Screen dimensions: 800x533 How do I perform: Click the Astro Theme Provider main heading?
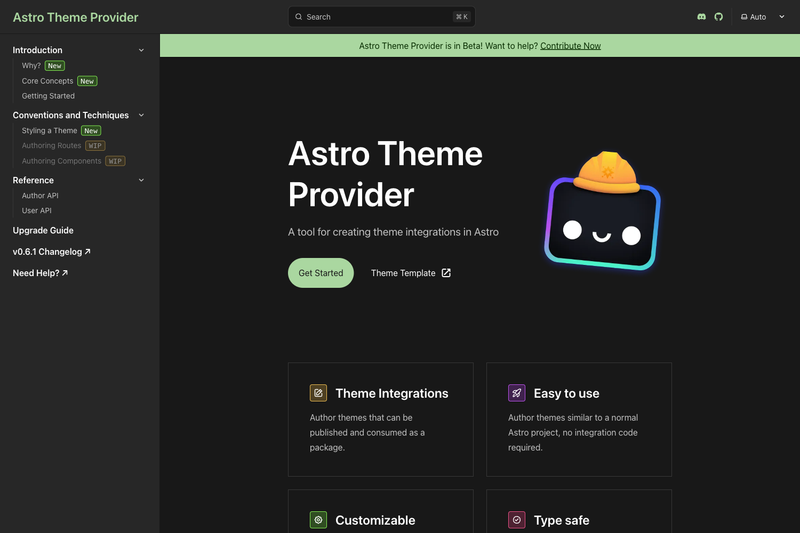[x=385, y=174]
